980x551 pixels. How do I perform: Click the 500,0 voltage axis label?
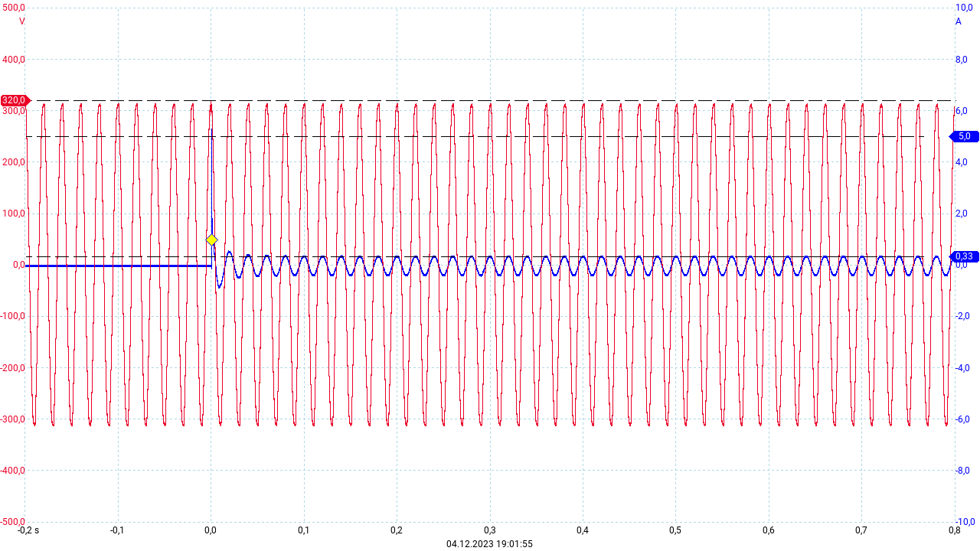15,8
